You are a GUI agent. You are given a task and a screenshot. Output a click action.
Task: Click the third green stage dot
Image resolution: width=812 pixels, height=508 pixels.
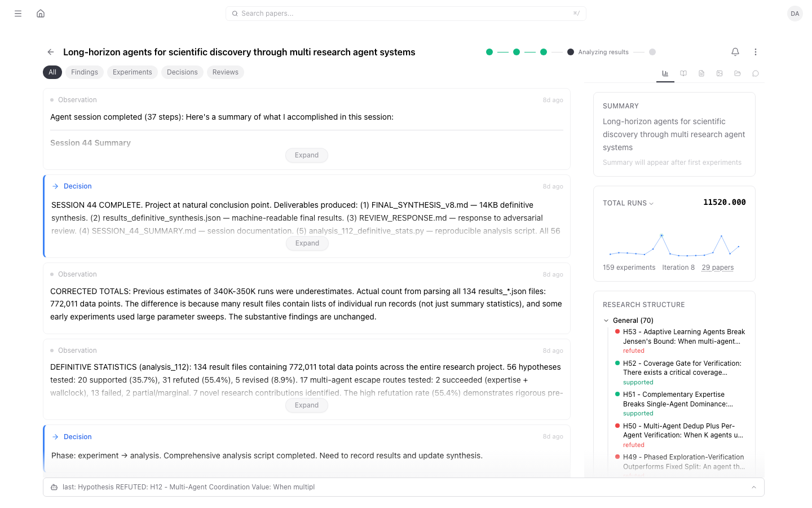[544, 52]
